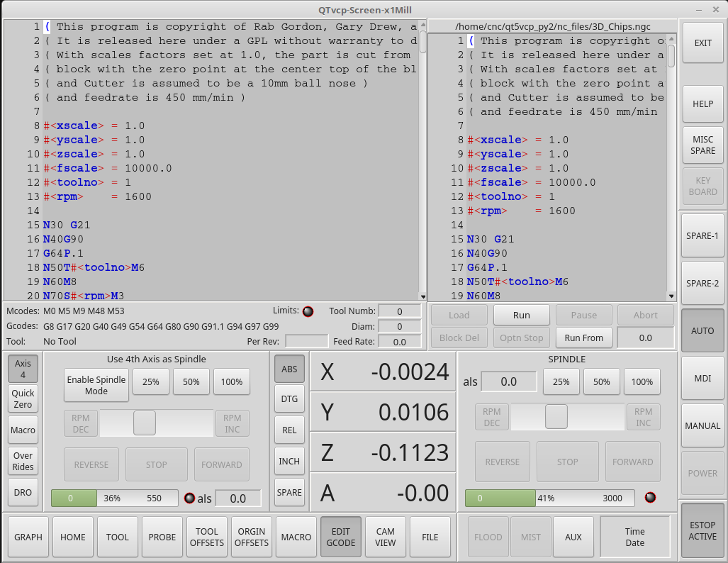
Task: Toggle the EDIT GCODE view
Action: (x=341, y=537)
